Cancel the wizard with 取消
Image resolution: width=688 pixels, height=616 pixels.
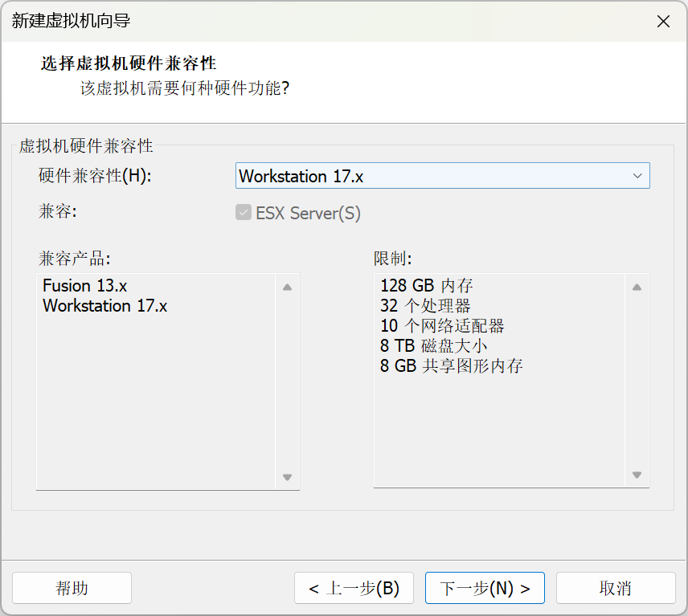tap(616, 588)
